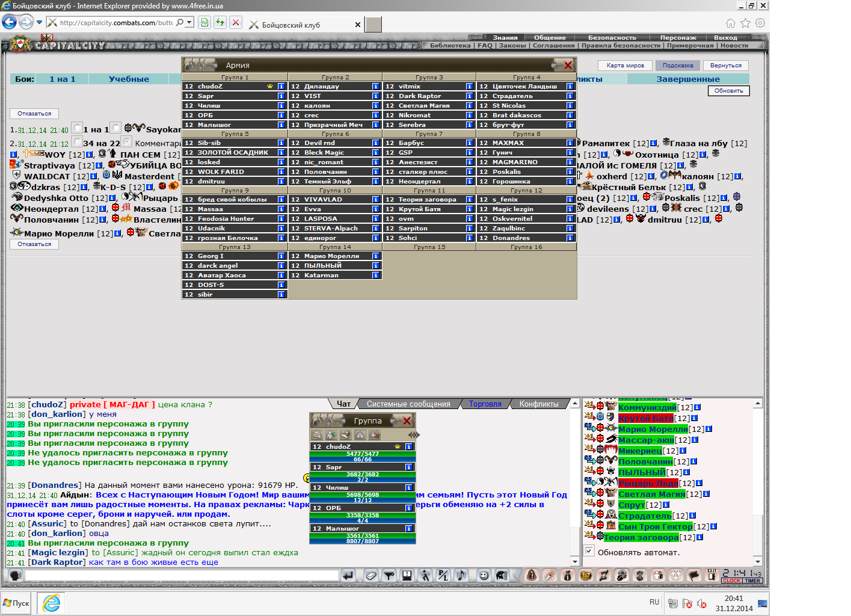Click the Карта миров button
Viewport: 851px width, 616px height.
[625, 66]
